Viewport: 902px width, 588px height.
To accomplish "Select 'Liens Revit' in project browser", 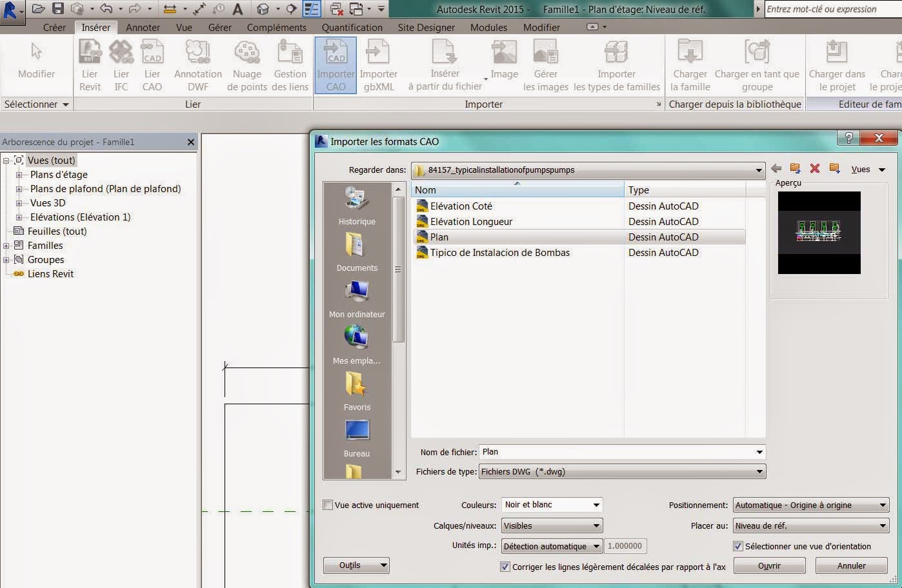I will click(50, 274).
